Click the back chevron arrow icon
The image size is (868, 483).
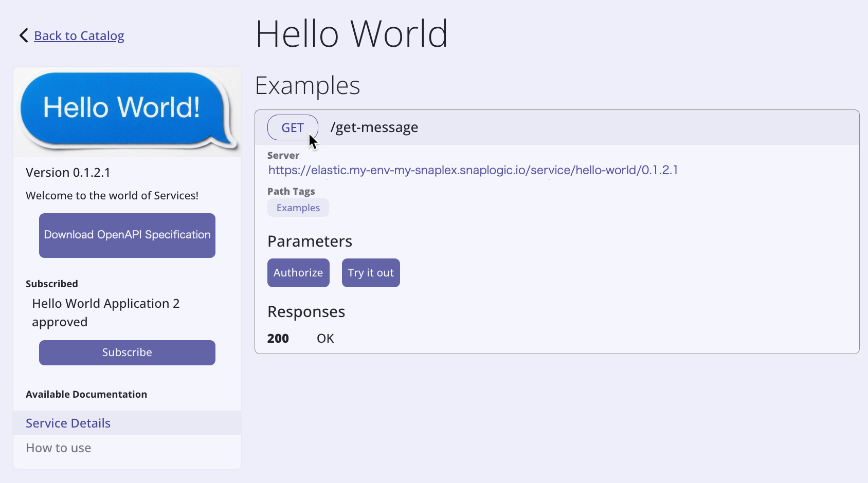(x=23, y=35)
